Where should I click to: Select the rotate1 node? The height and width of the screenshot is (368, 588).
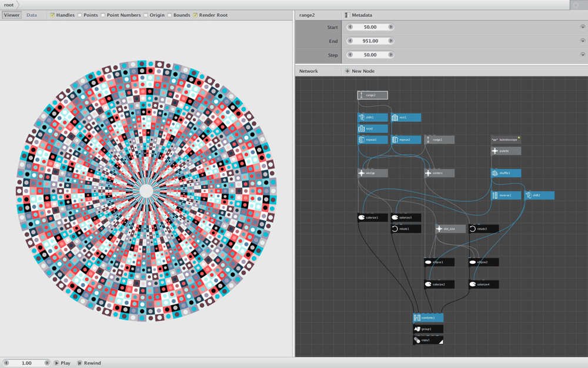[406, 228]
